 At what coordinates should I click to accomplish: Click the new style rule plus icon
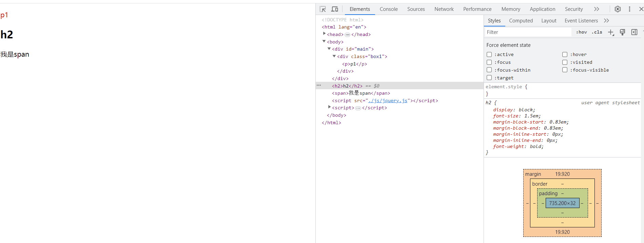tap(611, 32)
